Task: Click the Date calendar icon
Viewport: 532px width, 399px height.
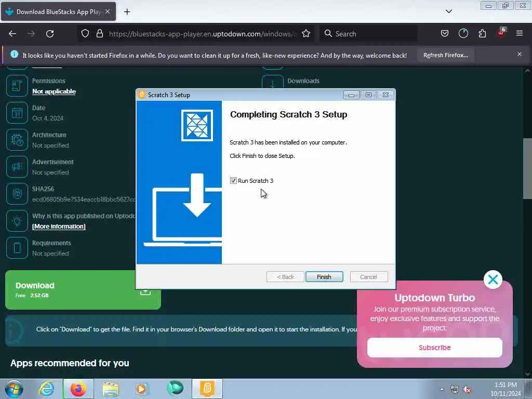Action: (17, 113)
